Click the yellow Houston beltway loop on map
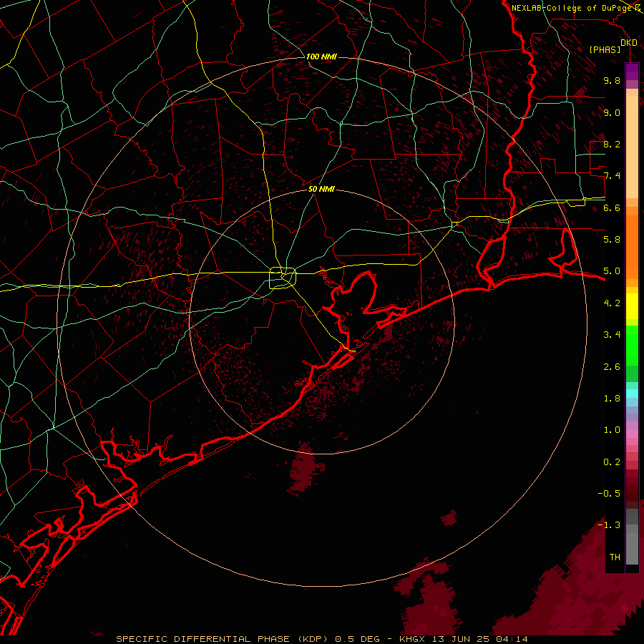 (x=283, y=278)
